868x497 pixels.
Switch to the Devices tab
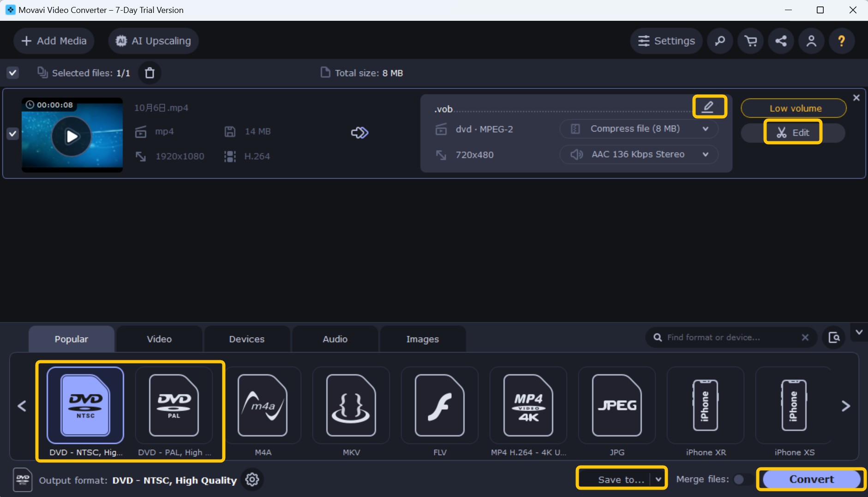(x=247, y=339)
